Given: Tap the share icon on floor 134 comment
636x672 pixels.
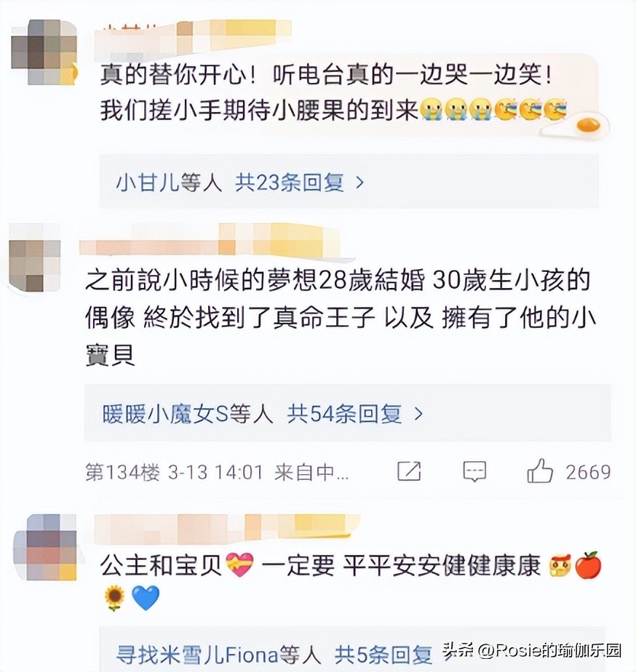Looking at the screenshot, I should (409, 471).
